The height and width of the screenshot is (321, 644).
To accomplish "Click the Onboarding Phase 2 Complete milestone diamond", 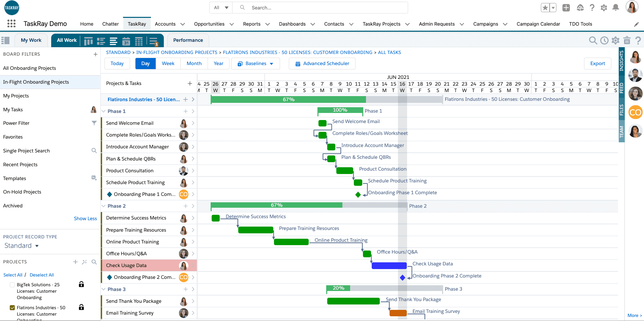I will (x=402, y=278).
